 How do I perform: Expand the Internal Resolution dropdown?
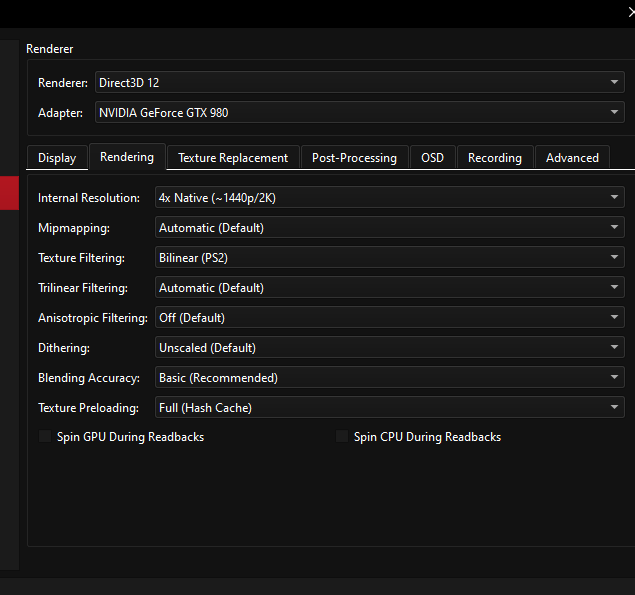pos(390,197)
